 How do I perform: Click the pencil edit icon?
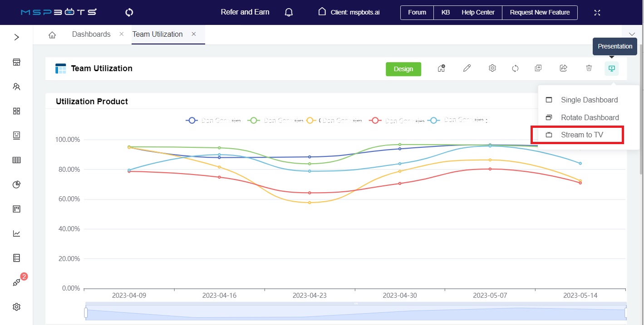point(467,68)
